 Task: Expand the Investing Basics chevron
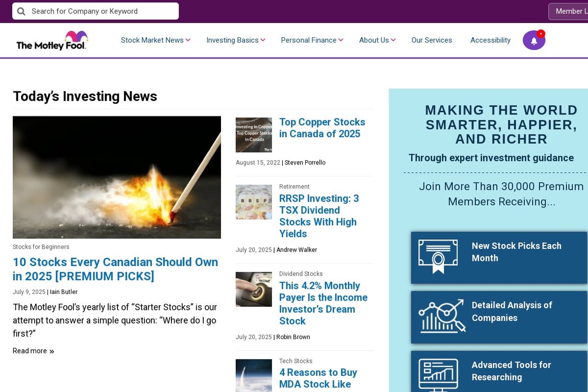click(x=263, y=40)
